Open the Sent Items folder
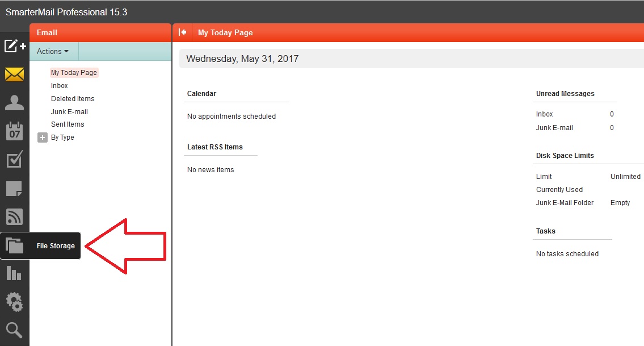 click(x=68, y=124)
